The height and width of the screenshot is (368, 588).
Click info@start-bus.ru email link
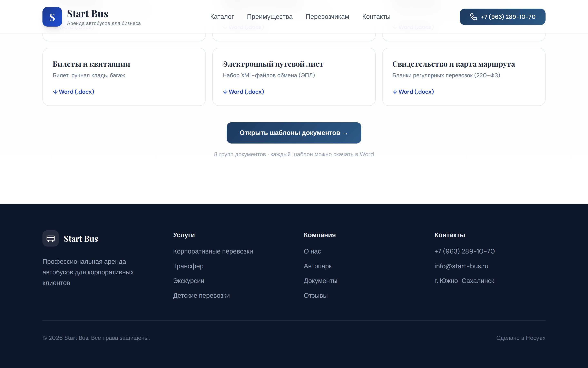point(461,266)
